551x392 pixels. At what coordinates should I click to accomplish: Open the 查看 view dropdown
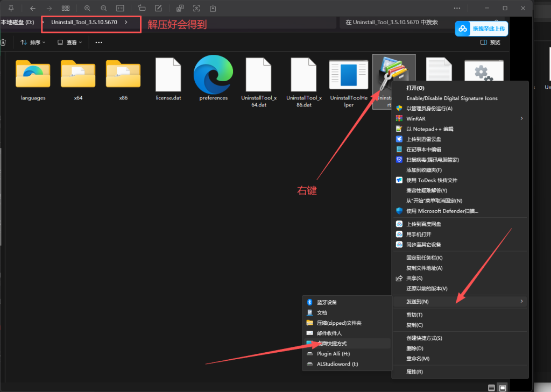click(69, 42)
